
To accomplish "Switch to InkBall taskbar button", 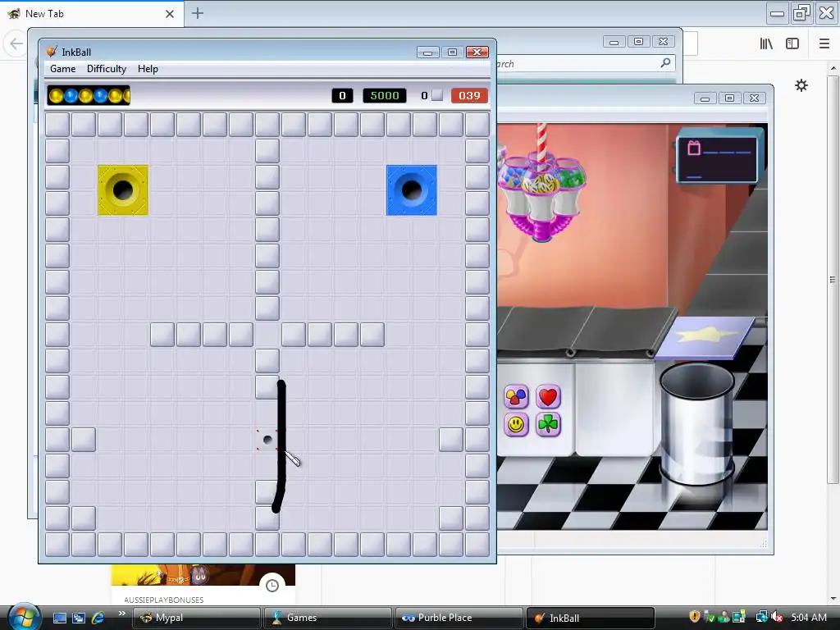I will 591,618.
